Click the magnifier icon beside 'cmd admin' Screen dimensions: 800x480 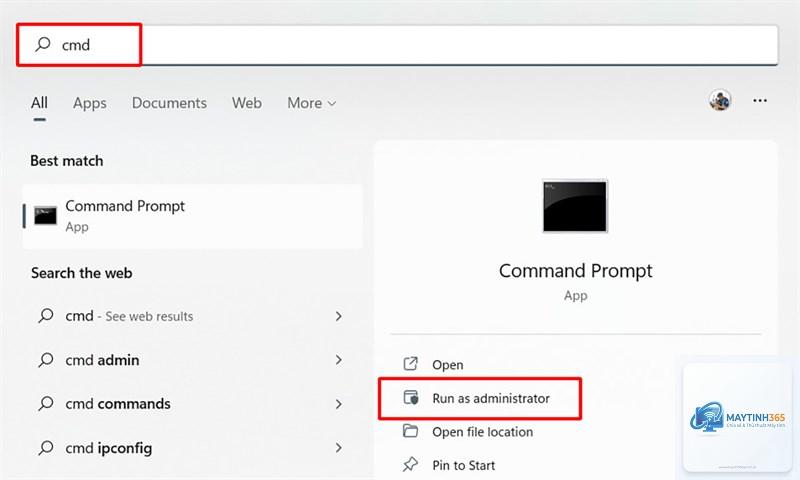pyautogui.click(x=46, y=360)
